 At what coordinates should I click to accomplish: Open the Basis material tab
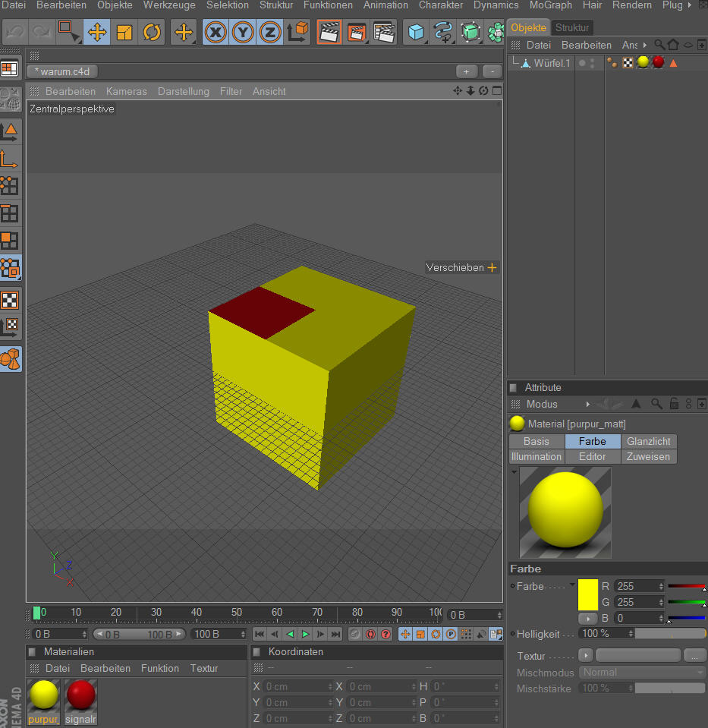click(537, 442)
